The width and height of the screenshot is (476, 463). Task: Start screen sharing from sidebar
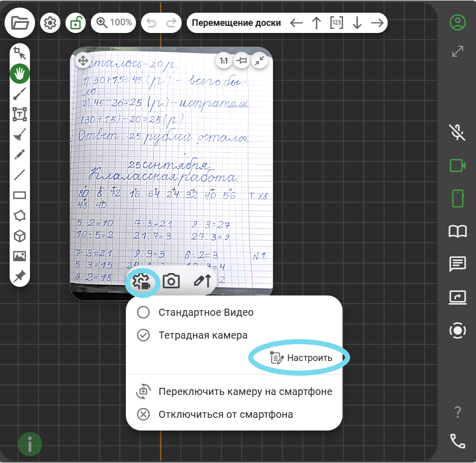(x=457, y=297)
